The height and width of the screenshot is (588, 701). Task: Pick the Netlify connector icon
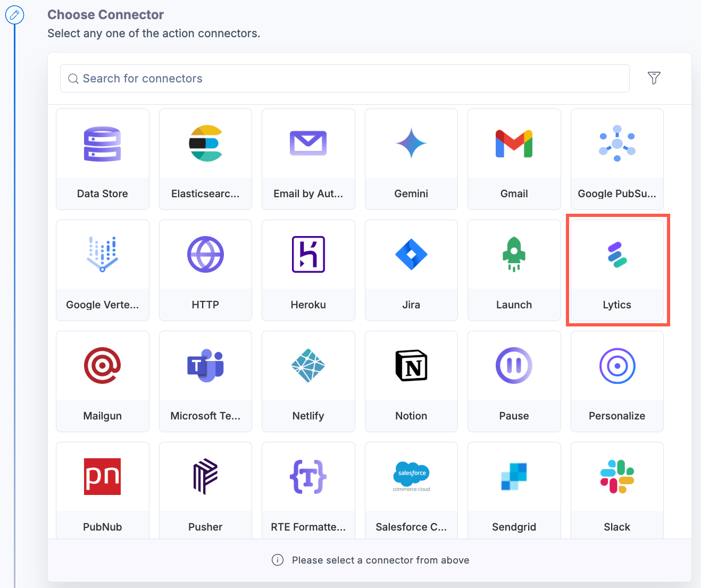[308, 366]
